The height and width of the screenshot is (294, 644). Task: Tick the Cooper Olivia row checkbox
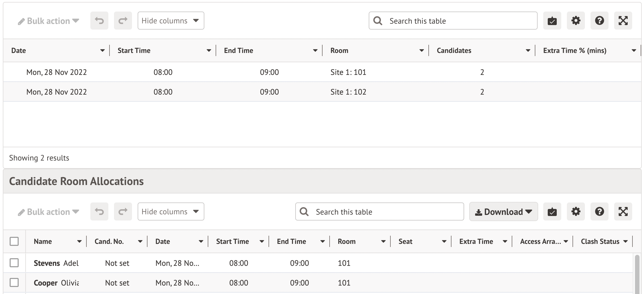coord(14,282)
